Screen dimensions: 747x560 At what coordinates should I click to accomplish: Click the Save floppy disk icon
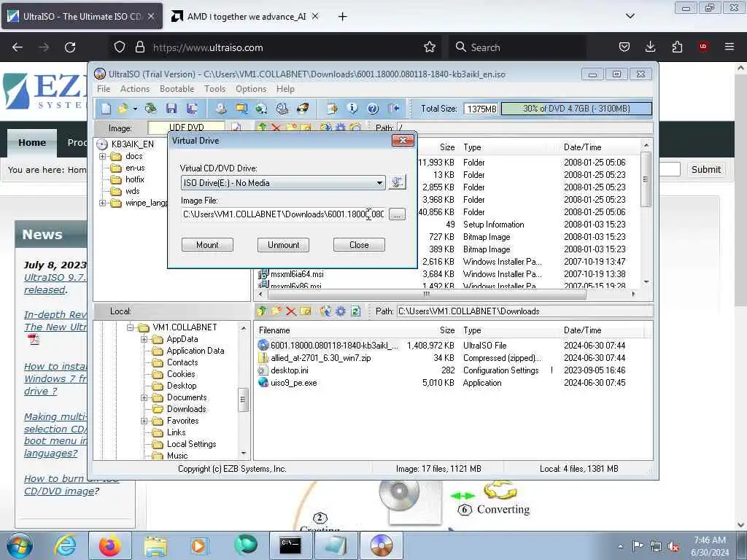click(171, 109)
